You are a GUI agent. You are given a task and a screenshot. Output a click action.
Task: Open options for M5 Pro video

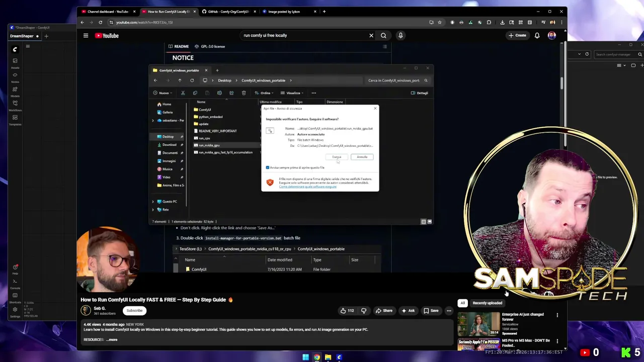click(x=557, y=341)
